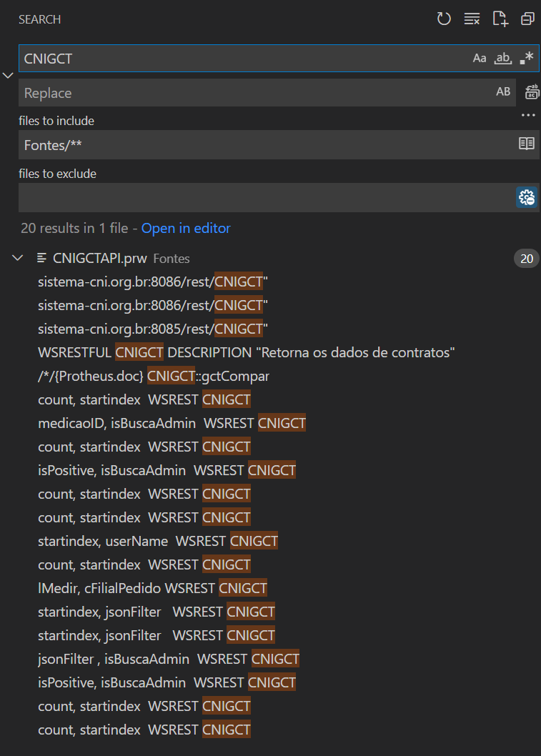Screen dimensions: 541x756
Task: Open results via Open in editor link
Action: 186,229
